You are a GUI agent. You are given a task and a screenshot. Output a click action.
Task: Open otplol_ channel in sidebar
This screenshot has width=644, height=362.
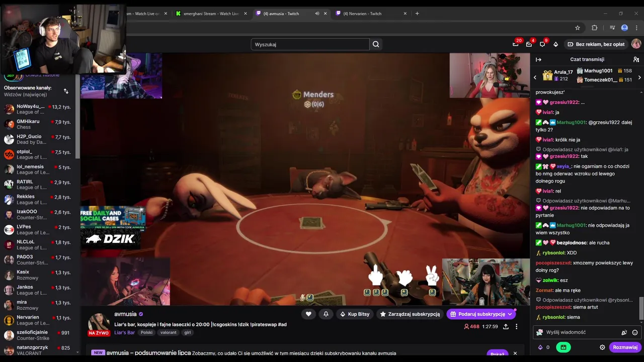(37, 154)
